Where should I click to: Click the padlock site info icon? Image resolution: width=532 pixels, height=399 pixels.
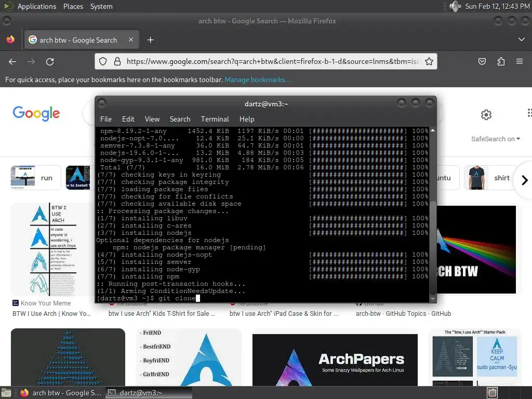[117, 61]
